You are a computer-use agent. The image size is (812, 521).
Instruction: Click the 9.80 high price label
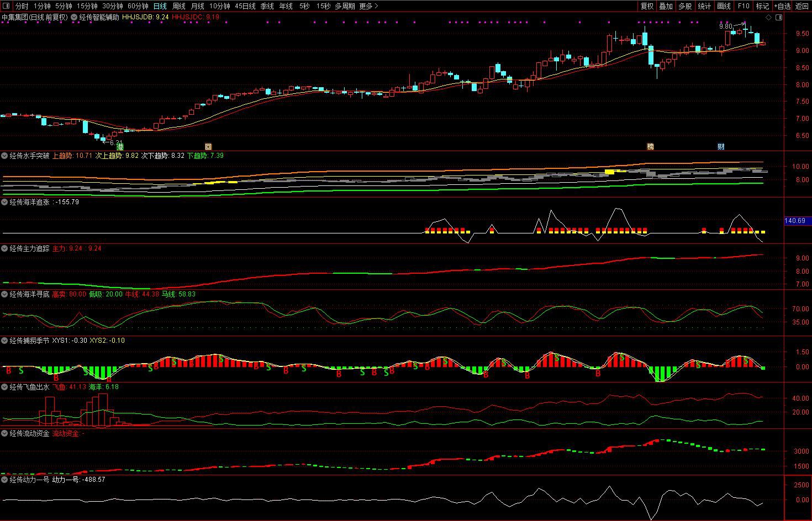click(x=725, y=26)
